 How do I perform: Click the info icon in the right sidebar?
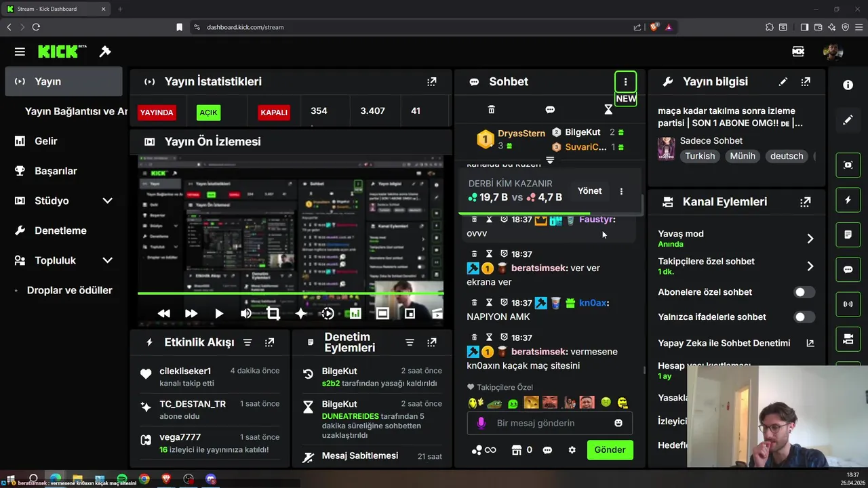[848, 85]
